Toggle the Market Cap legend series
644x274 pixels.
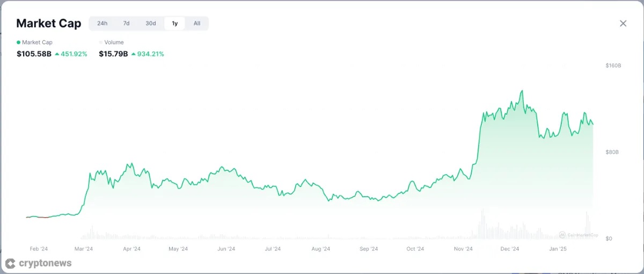tap(37, 42)
